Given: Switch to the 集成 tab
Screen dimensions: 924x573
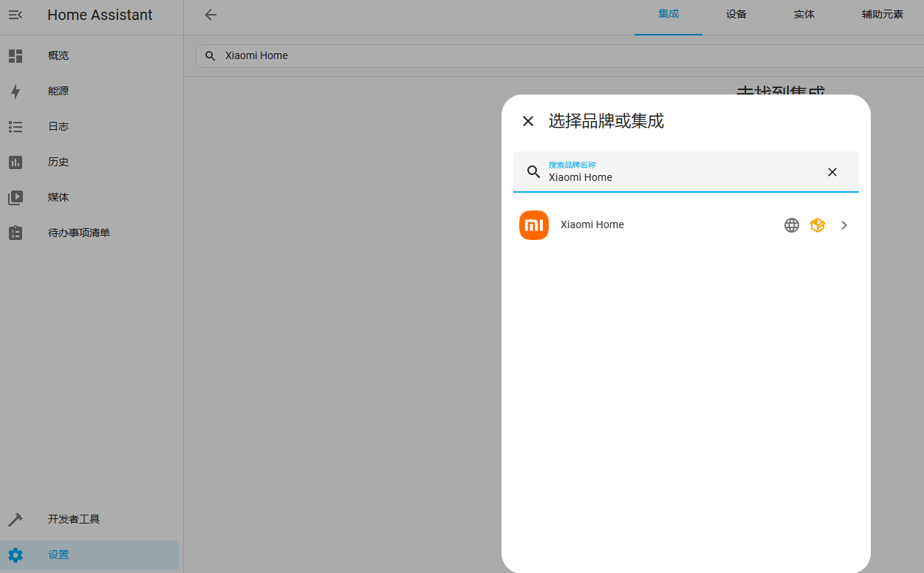Looking at the screenshot, I should (x=668, y=14).
